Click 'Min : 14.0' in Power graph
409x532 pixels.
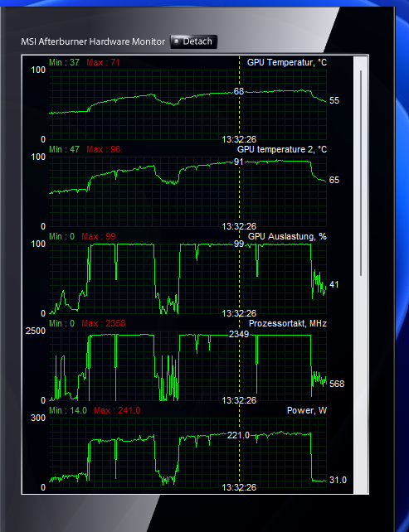(67, 410)
